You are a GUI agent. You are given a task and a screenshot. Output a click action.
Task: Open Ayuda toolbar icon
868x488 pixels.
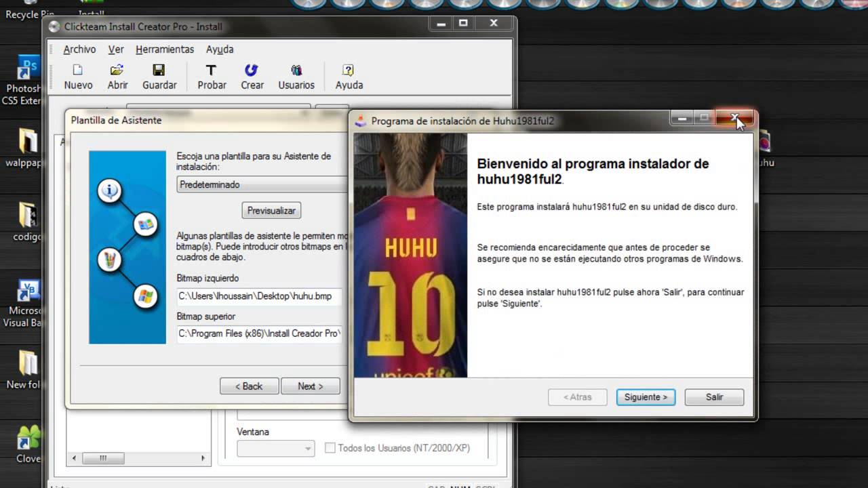click(349, 77)
